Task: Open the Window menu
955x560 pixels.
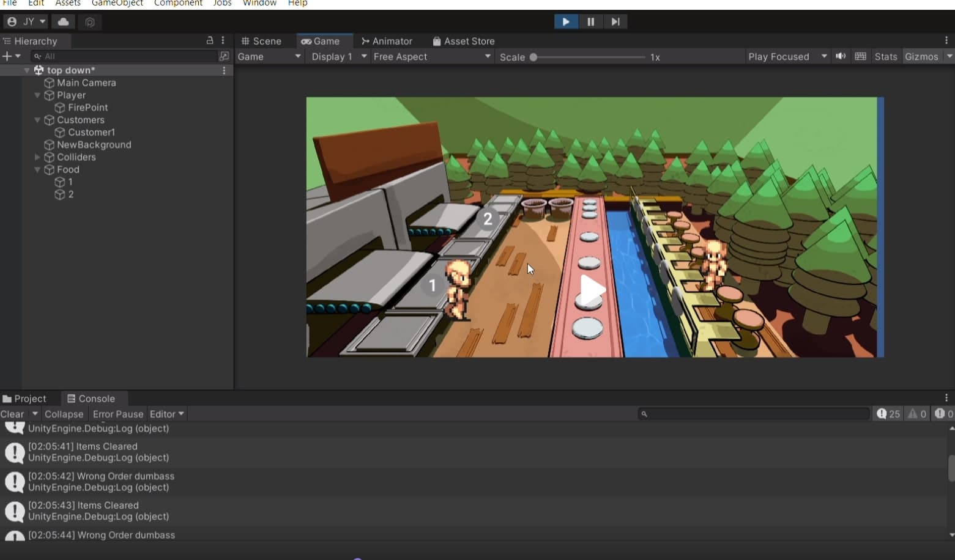Action: tap(259, 4)
